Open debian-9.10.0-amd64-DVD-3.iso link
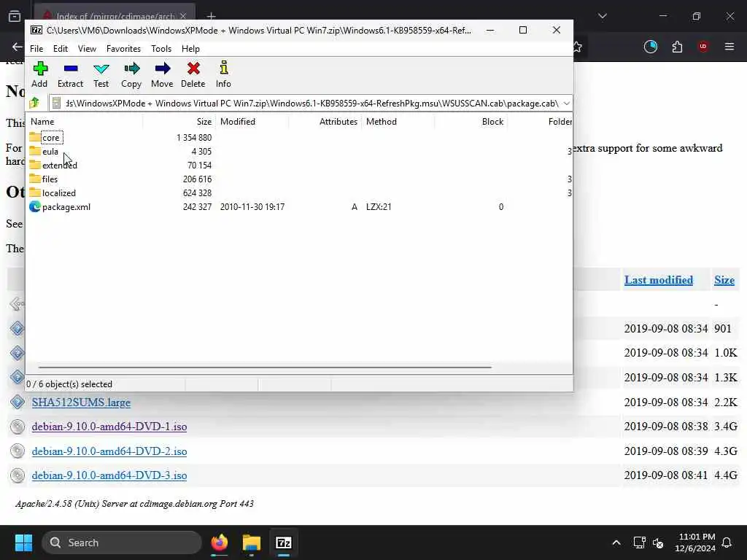The height and width of the screenshot is (560, 747). 109,475
